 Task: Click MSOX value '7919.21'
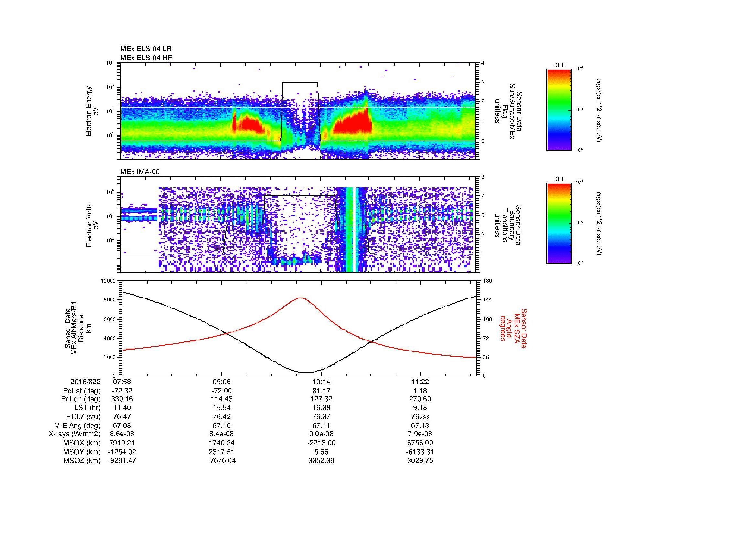point(122,443)
